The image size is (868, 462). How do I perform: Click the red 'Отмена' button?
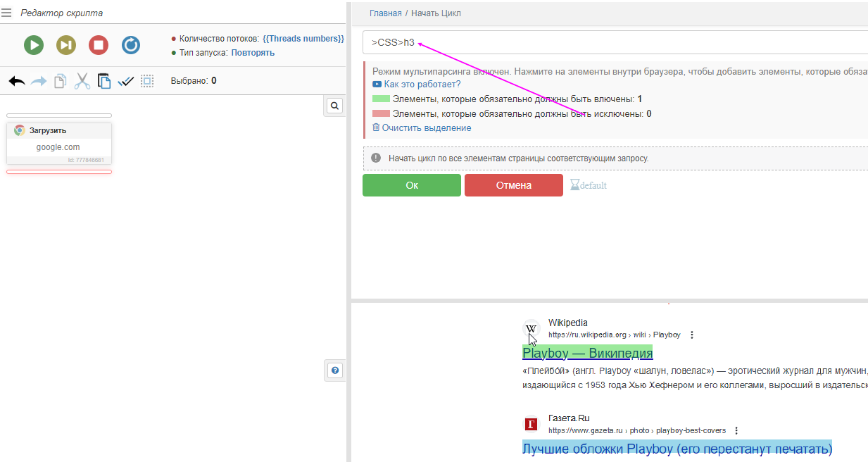click(x=513, y=185)
